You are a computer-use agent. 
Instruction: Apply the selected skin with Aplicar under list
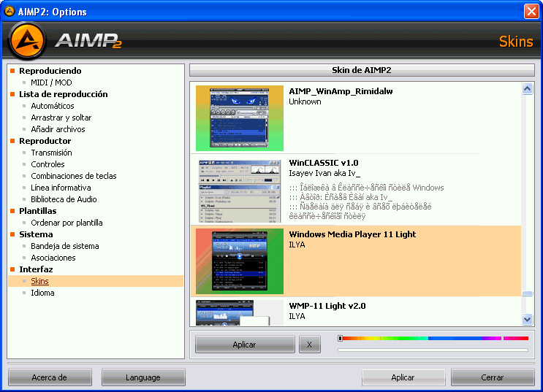coord(244,344)
